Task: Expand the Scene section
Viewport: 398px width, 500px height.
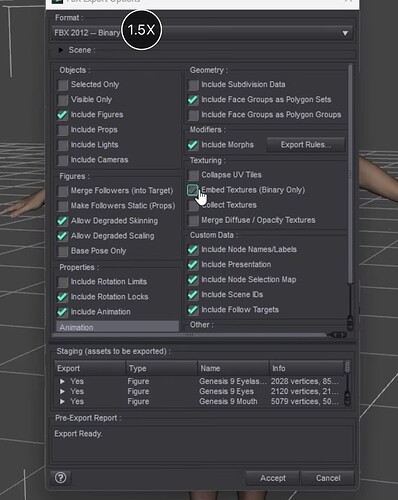Action: point(61,50)
